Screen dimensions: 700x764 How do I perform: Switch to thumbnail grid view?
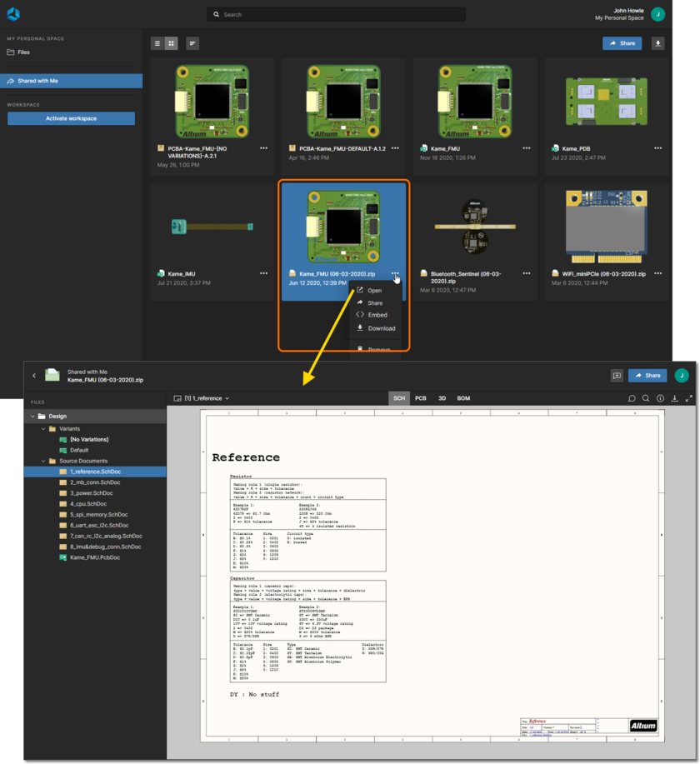pyautogui.click(x=171, y=43)
